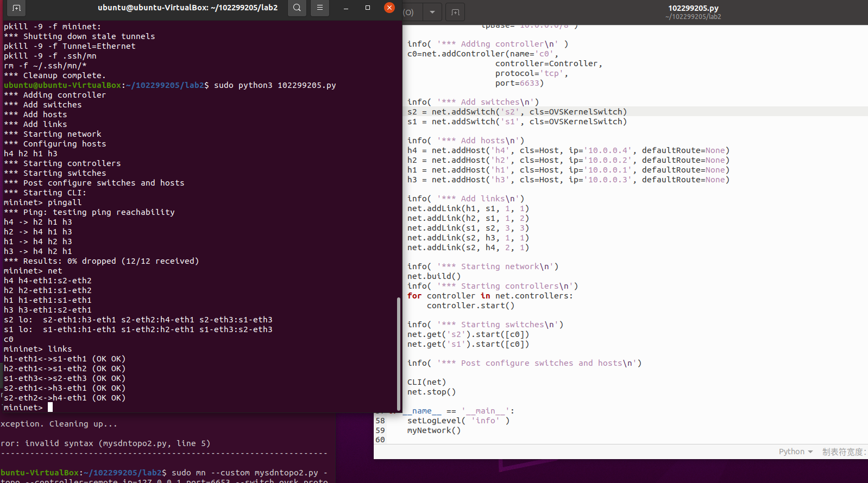This screenshot has width=868, height=483.
Task: Click the h3 addHost code line
Action: coord(569,180)
